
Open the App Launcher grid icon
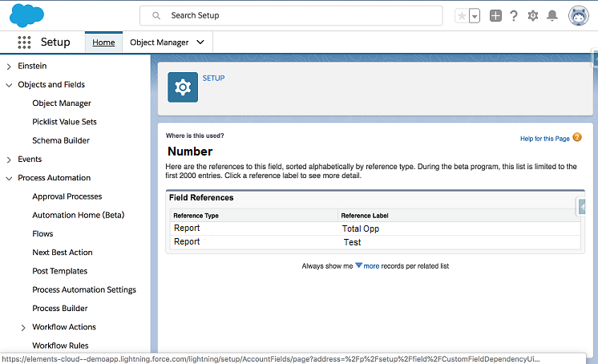24,42
